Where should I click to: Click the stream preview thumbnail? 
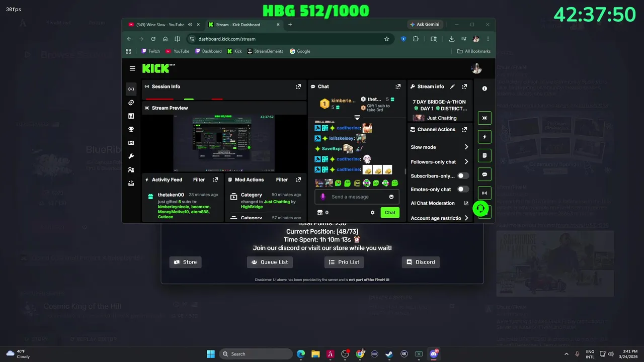224,143
